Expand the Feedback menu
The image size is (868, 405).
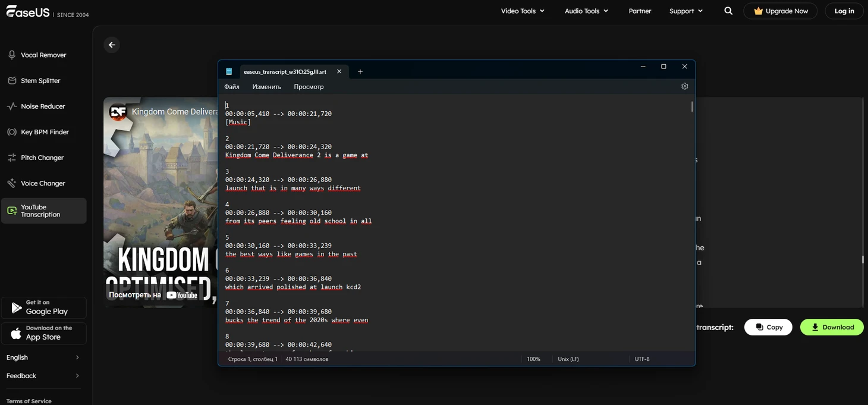43,376
